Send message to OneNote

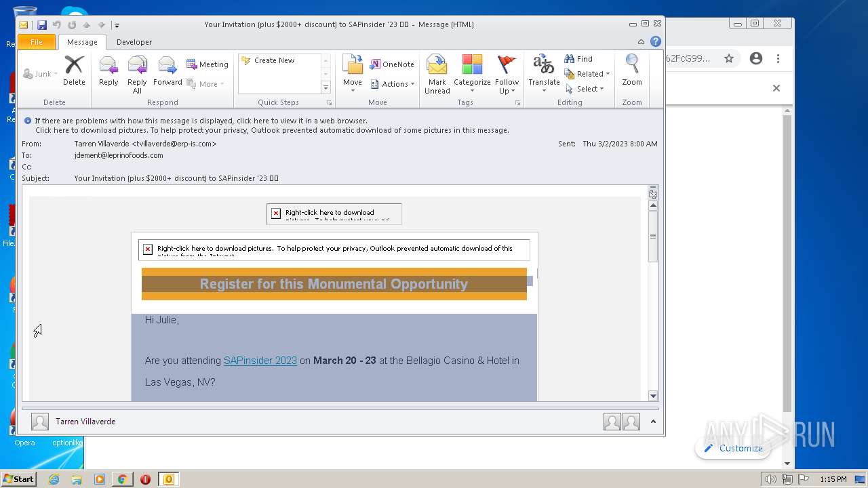pyautogui.click(x=392, y=64)
